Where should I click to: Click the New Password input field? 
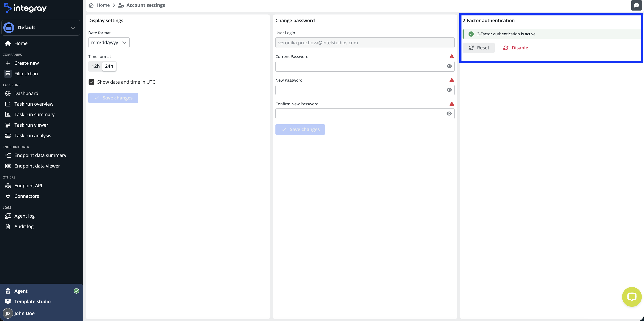click(x=365, y=90)
